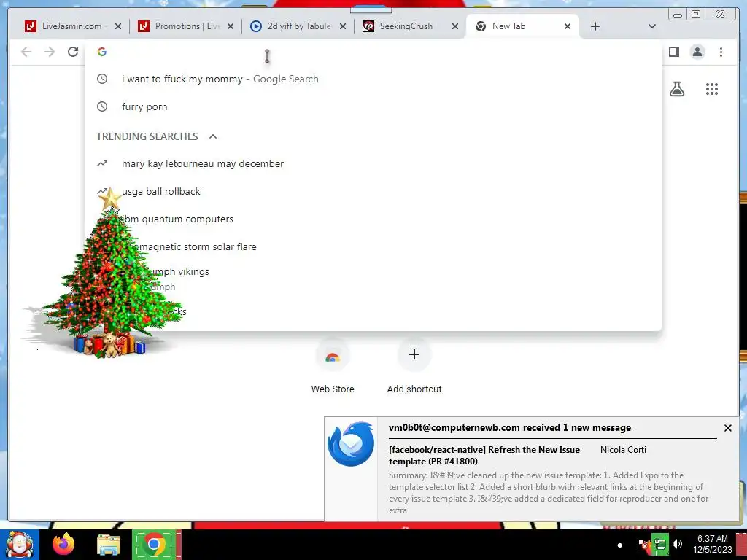
Task: Click the trending arrow beside mary kay letourneau
Action: tap(102, 163)
